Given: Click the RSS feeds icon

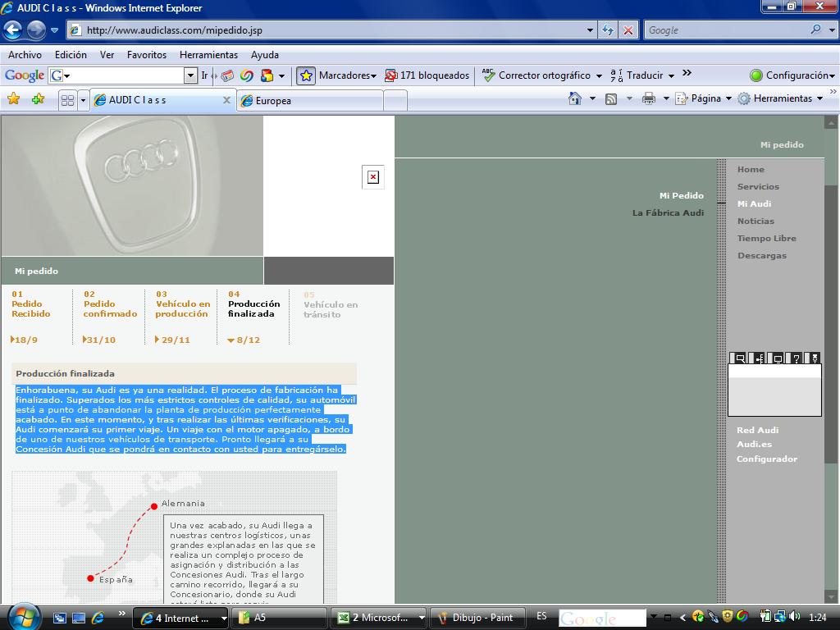Looking at the screenshot, I should tap(611, 98).
